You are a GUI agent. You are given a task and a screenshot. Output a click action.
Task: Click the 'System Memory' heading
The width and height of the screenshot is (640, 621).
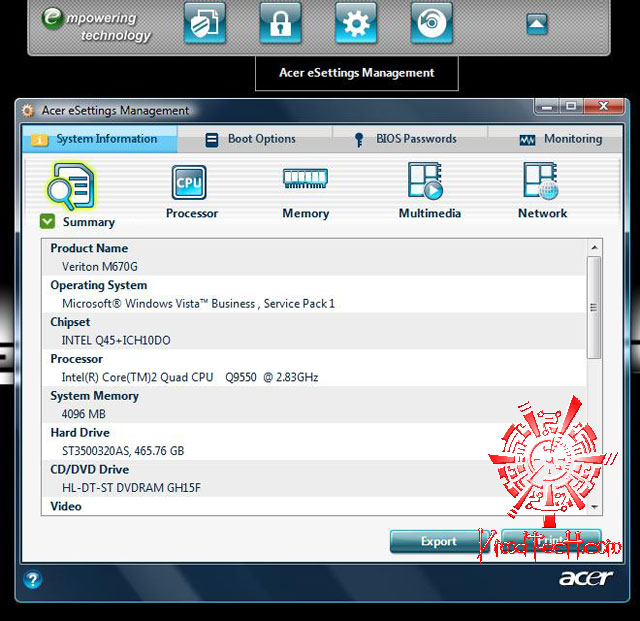[x=94, y=396]
